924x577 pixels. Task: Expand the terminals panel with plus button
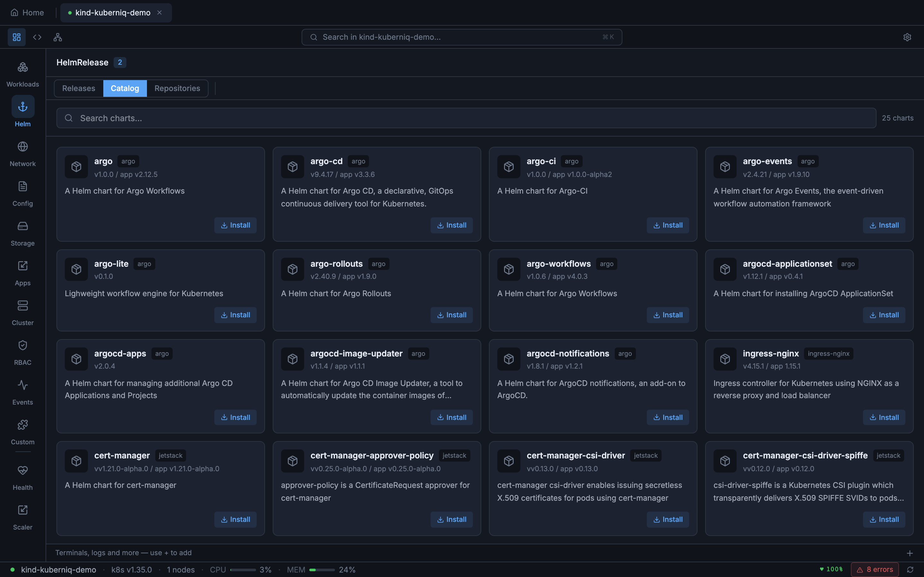point(910,553)
